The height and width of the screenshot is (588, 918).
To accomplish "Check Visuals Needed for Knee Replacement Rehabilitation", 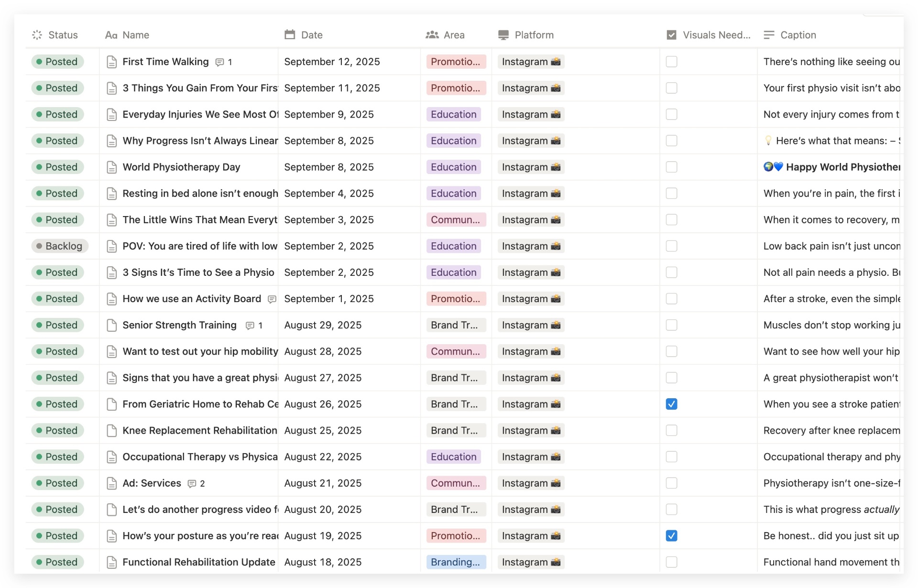I will click(671, 430).
